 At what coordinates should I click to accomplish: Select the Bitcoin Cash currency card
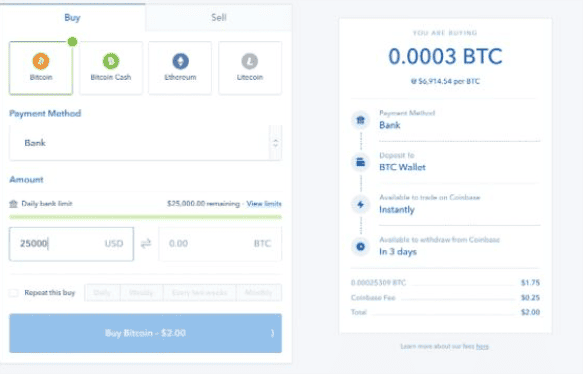tap(111, 68)
